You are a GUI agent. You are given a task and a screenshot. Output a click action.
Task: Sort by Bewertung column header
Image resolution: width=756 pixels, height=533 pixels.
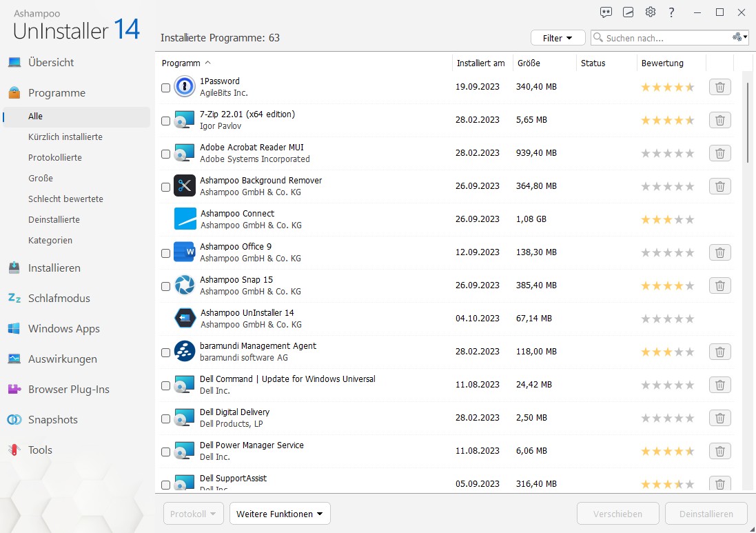662,63
